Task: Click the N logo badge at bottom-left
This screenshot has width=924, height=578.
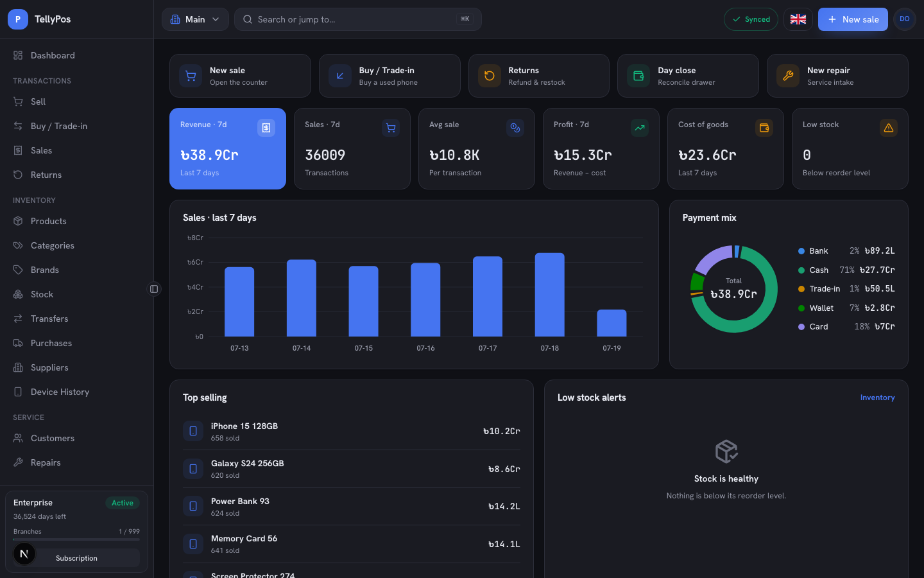Action: pyautogui.click(x=24, y=554)
